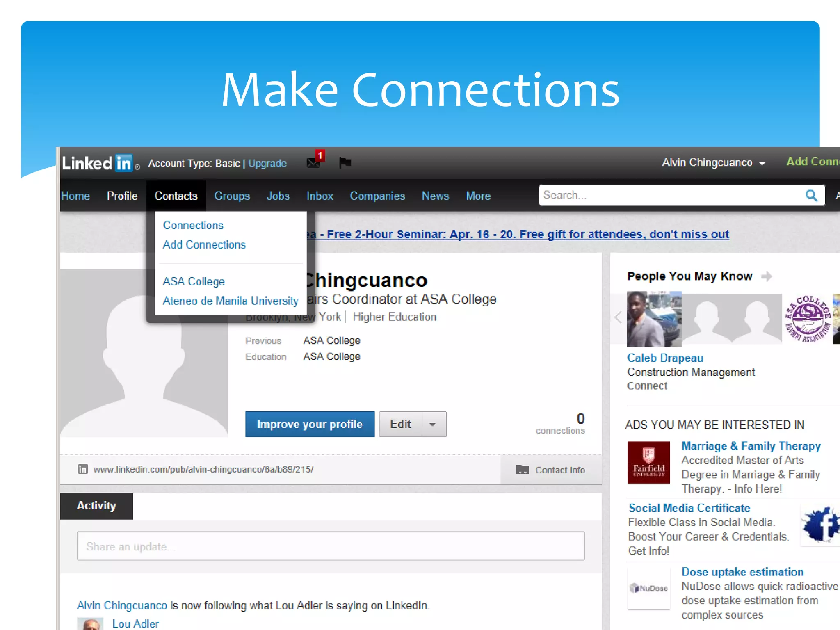Click the Contact Info card icon

point(522,470)
